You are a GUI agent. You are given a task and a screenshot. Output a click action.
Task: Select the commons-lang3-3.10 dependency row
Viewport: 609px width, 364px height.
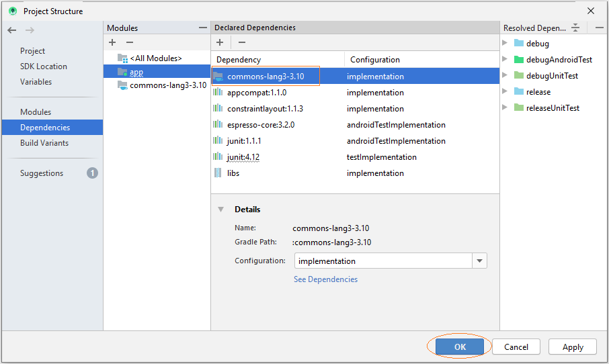click(355, 76)
